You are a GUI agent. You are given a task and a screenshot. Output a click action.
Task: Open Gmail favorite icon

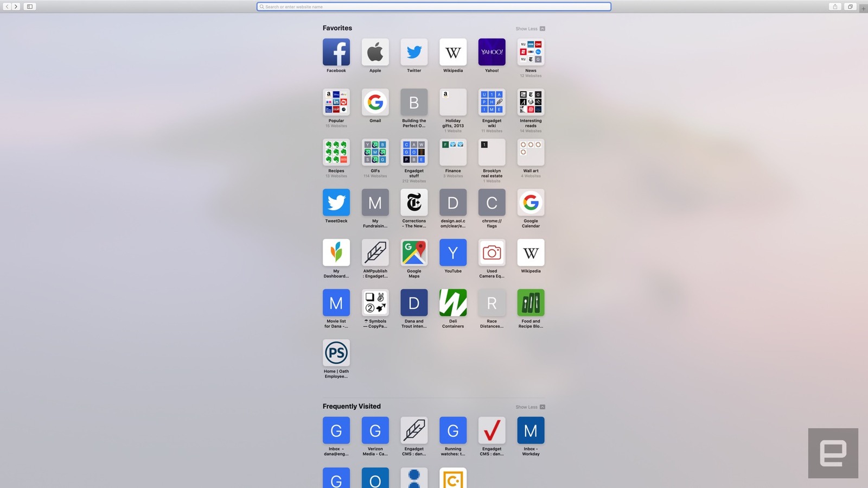pos(375,102)
